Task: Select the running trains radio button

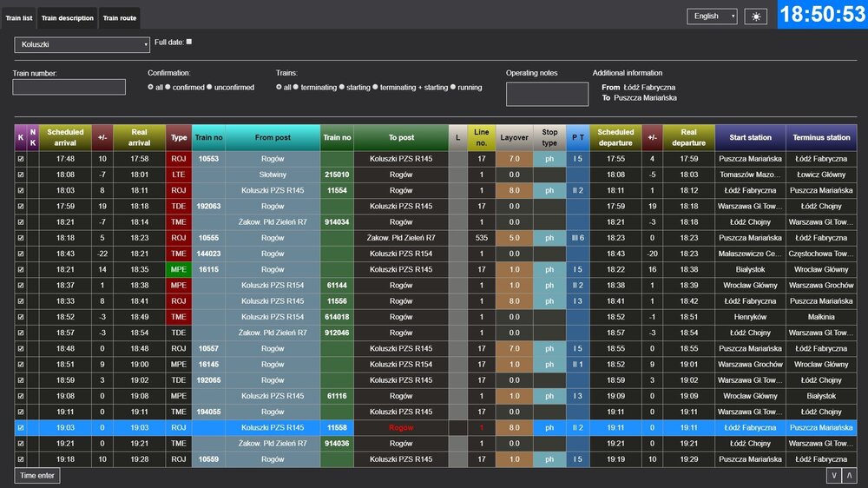Action: (x=453, y=88)
